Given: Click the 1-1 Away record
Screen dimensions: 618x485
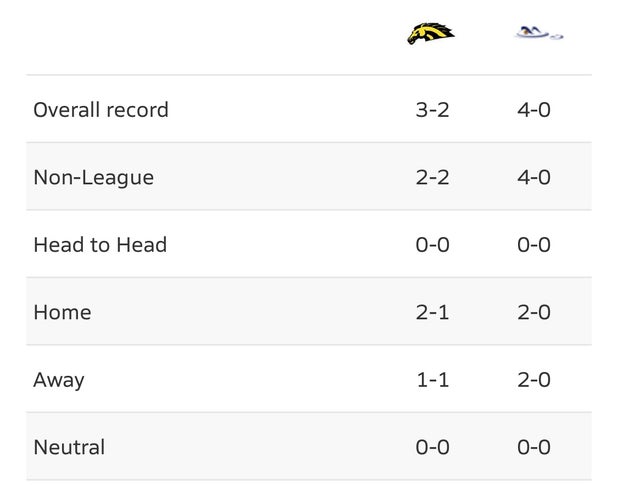Looking at the screenshot, I should coord(432,380).
